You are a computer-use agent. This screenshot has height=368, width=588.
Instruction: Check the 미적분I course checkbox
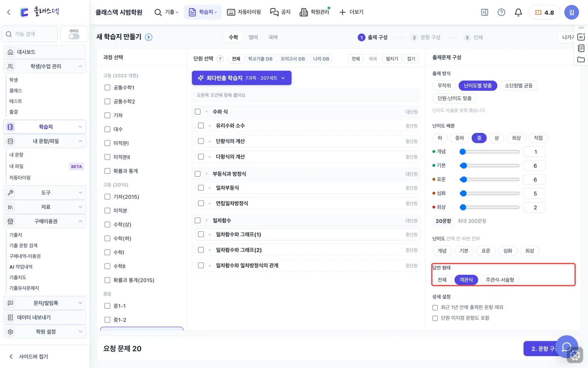(107, 143)
